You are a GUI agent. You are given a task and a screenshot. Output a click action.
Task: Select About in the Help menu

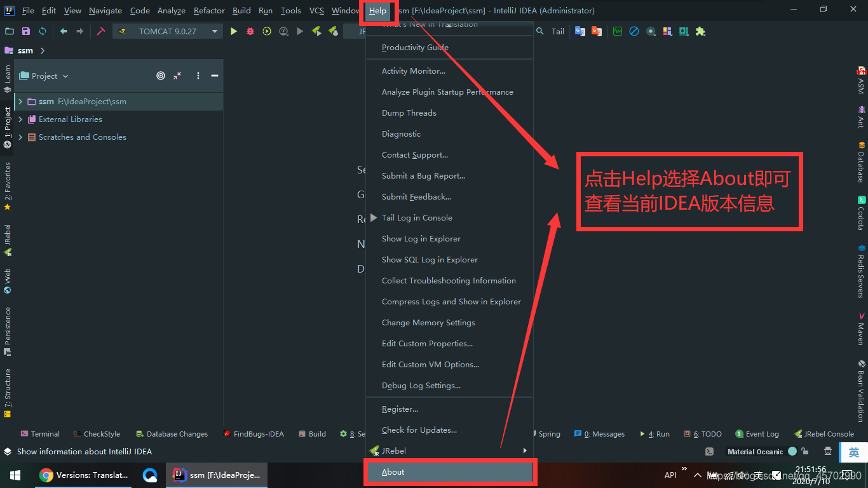click(450, 471)
